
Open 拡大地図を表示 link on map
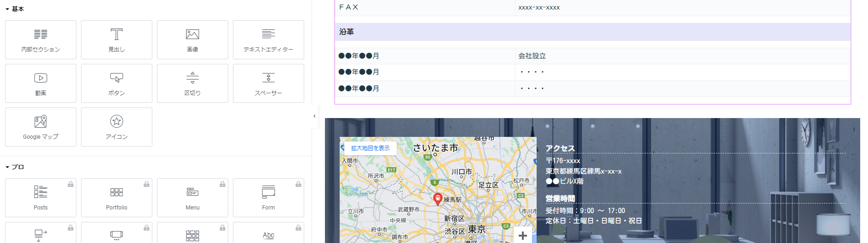coord(370,148)
